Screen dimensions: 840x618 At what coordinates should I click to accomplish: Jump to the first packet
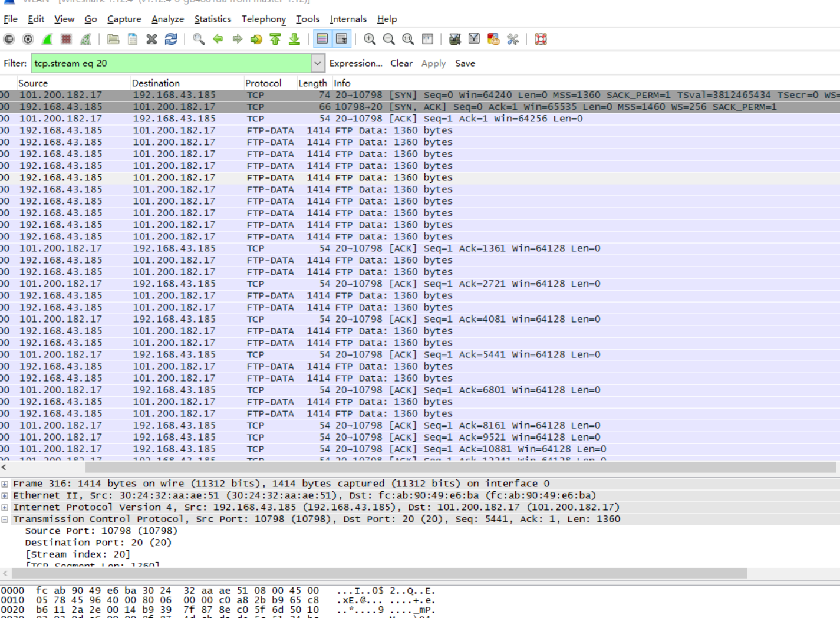(275, 39)
